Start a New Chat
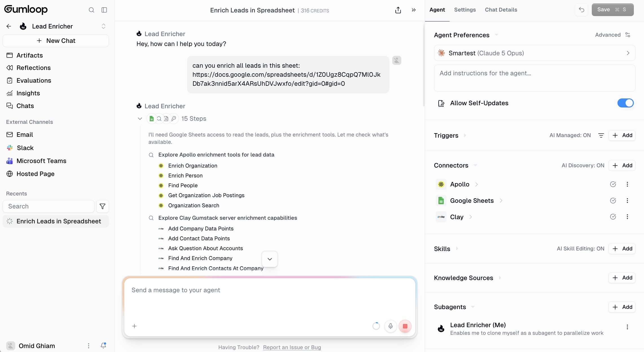Screen dimensions: 644x352 click(56, 41)
